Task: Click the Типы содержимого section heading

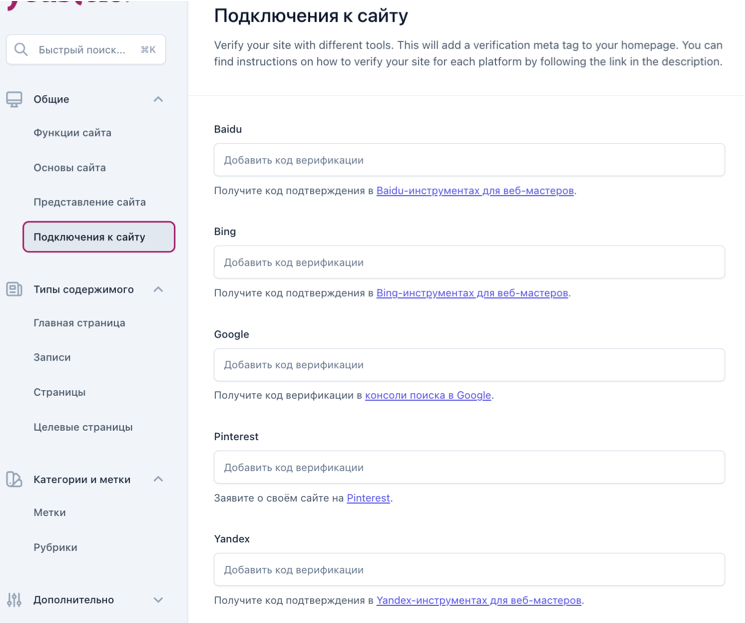Action: tap(84, 289)
